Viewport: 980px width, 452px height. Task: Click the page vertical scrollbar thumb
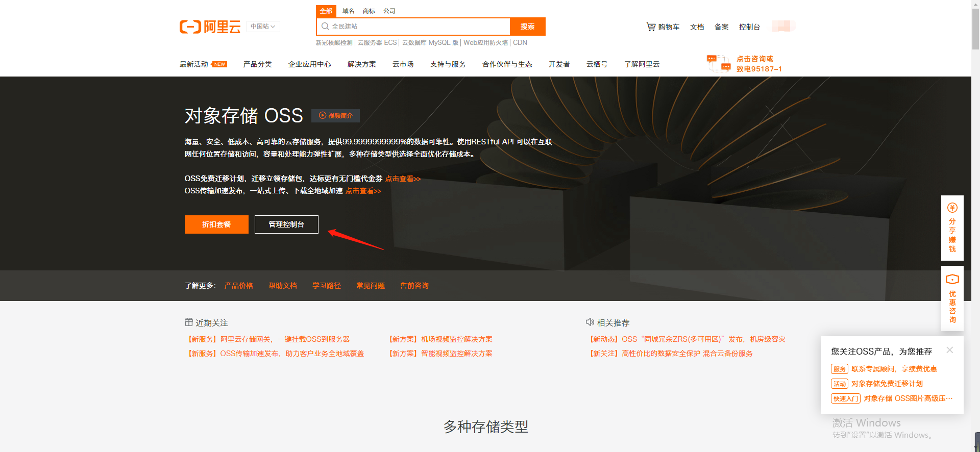(x=975, y=29)
